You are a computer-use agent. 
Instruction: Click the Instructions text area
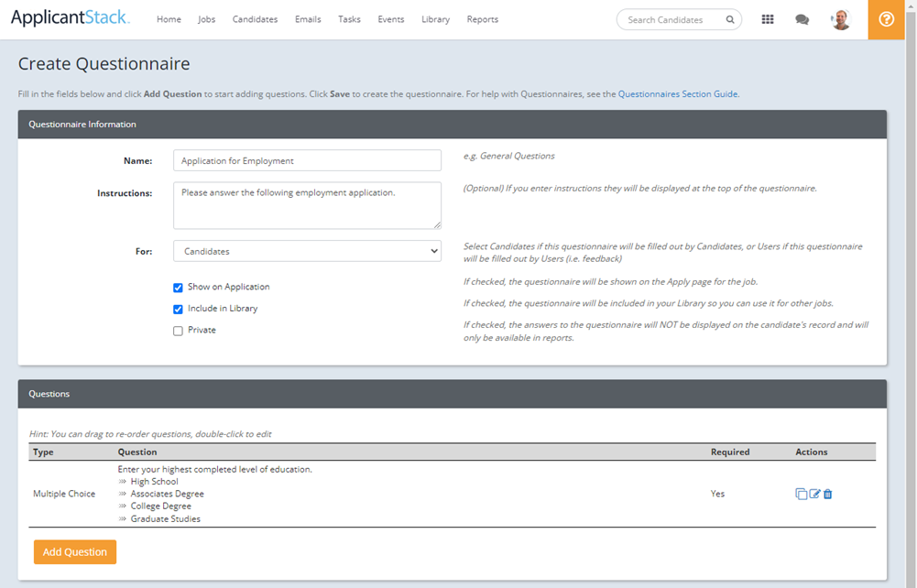(307, 205)
